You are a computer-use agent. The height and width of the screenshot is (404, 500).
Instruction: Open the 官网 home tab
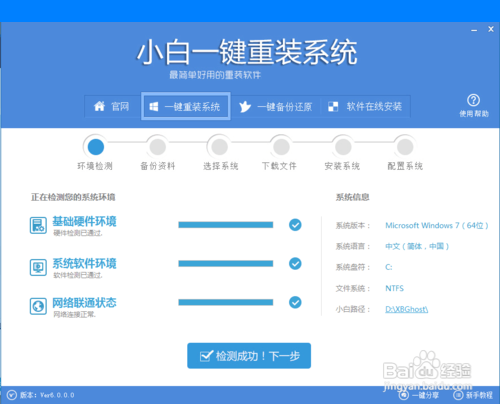tap(113, 107)
